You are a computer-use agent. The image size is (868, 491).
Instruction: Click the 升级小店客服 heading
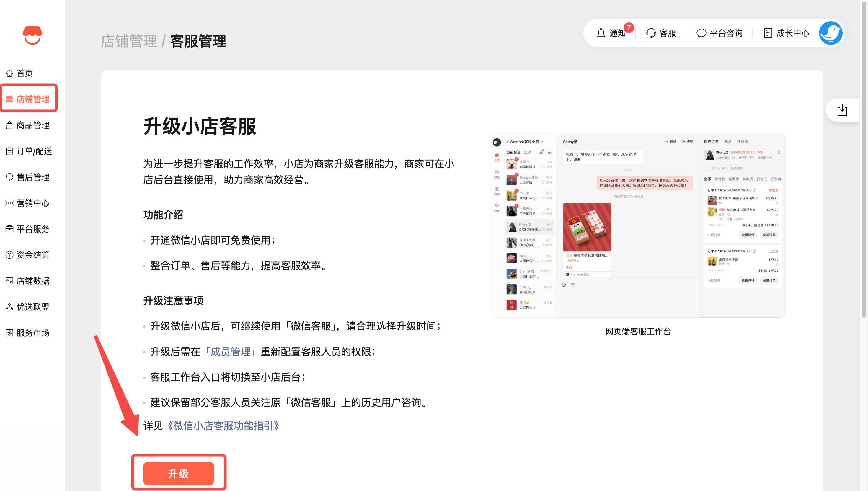point(200,127)
